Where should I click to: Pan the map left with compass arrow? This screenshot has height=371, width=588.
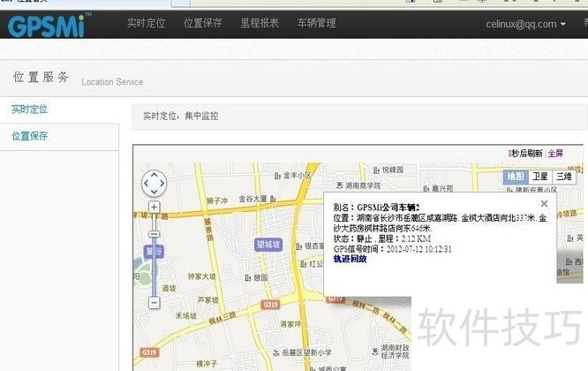[x=145, y=184]
